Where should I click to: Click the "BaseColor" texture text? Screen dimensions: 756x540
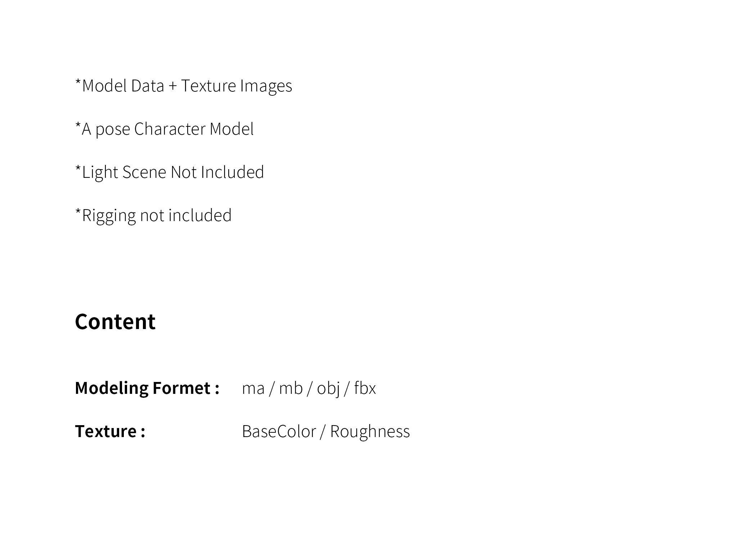tap(279, 431)
